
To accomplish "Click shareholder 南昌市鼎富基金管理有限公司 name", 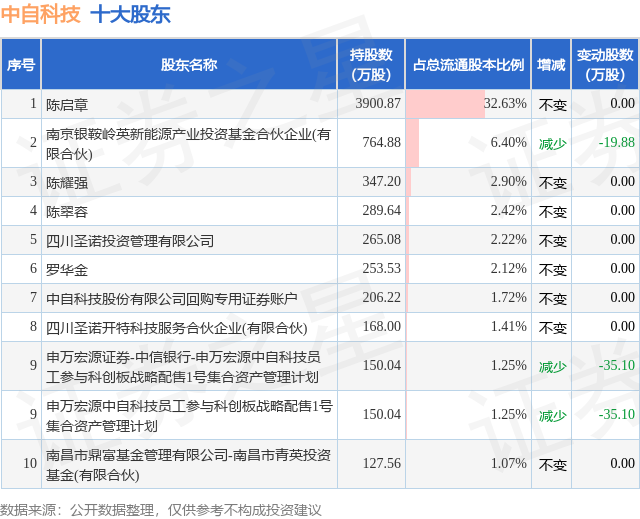I will click(188, 465).
